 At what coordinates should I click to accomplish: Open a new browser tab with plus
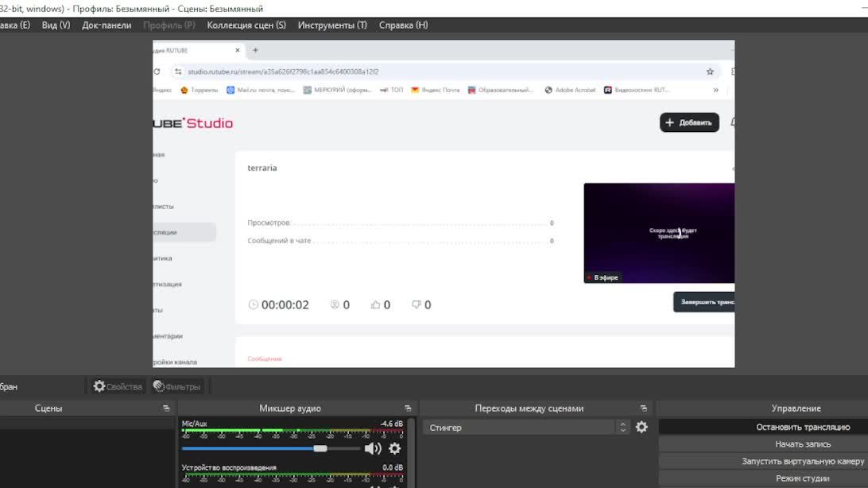(x=255, y=50)
